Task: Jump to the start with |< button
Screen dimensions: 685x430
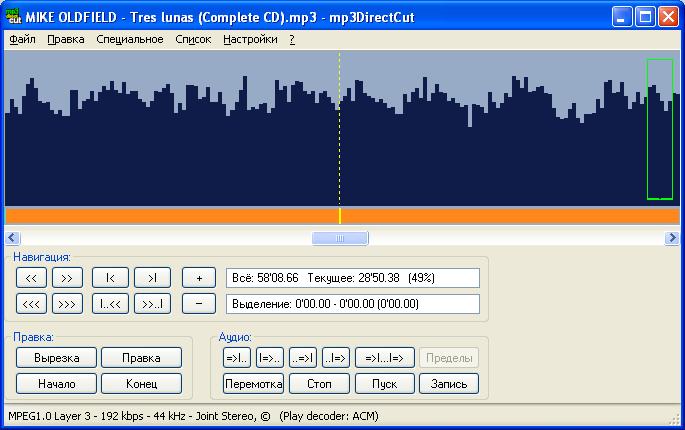Action: tap(110, 278)
